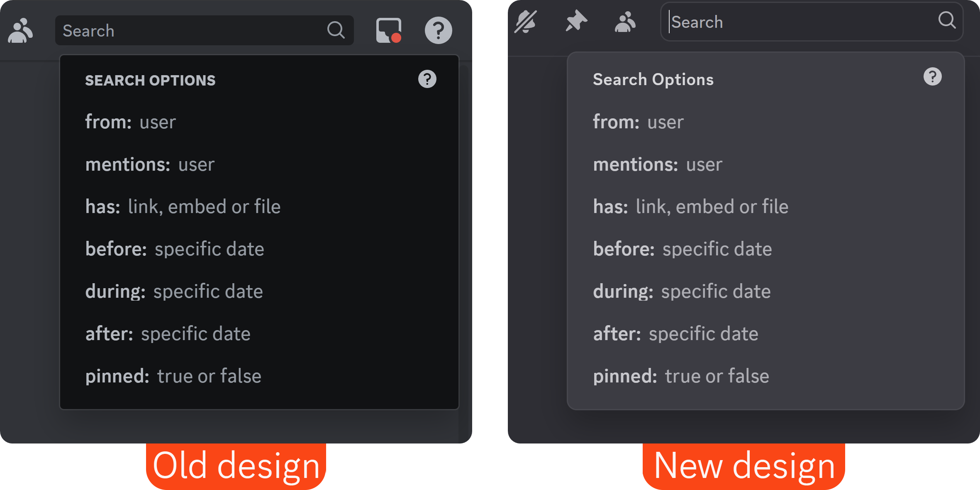Suppress notifications using the crossed bell icon
Viewport: 980px width, 490px height.
(x=525, y=22)
